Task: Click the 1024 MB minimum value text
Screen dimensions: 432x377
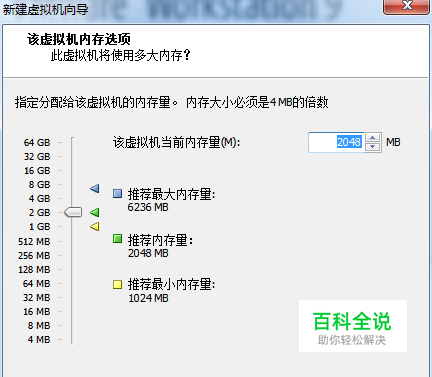Action: pos(148,298)
